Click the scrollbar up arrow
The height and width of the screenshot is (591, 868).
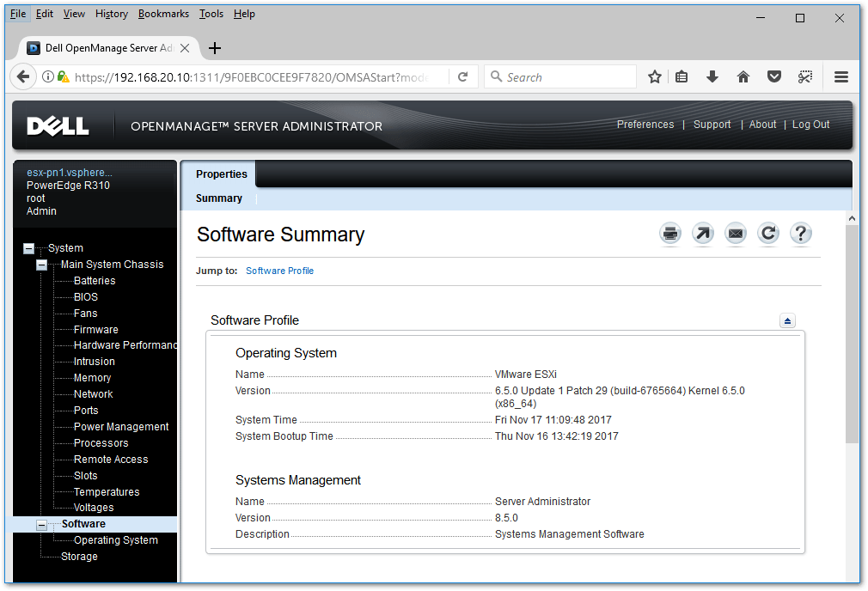pos(852,218)
